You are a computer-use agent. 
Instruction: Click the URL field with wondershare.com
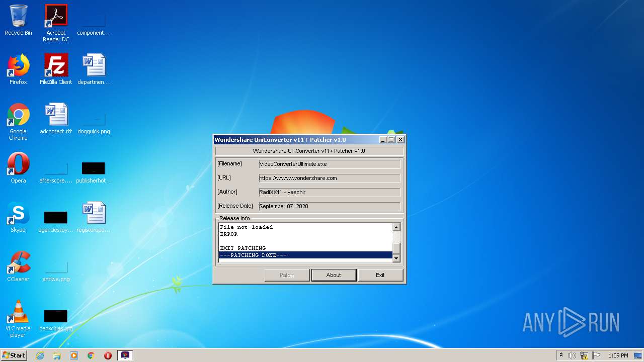pyautogui.click(x=330, y=178)
